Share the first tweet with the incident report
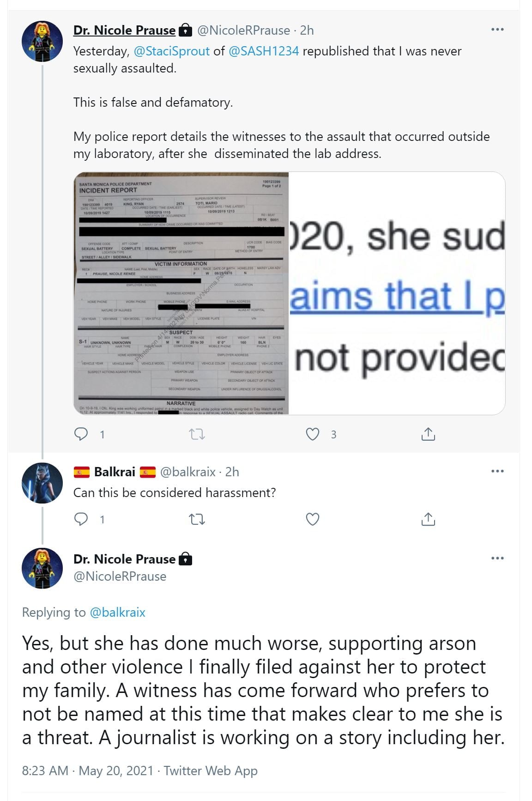This screenshot has width=532, height=801. 428,434
